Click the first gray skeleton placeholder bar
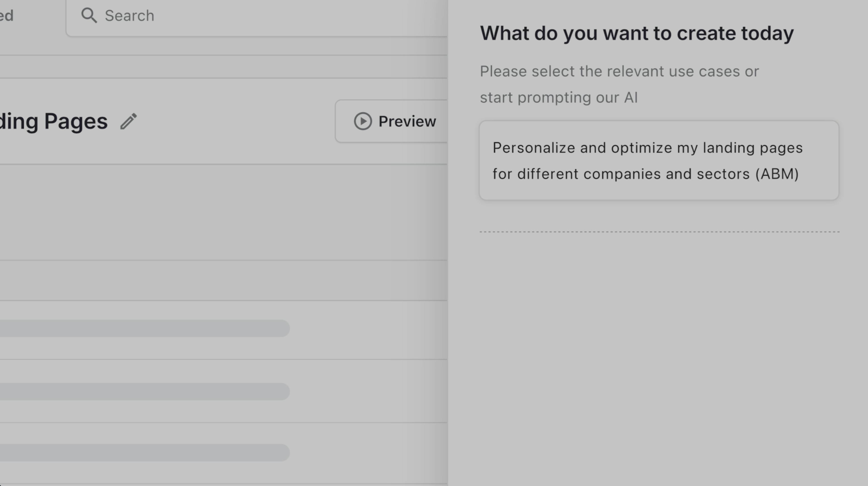 click(x=145, y=328)
